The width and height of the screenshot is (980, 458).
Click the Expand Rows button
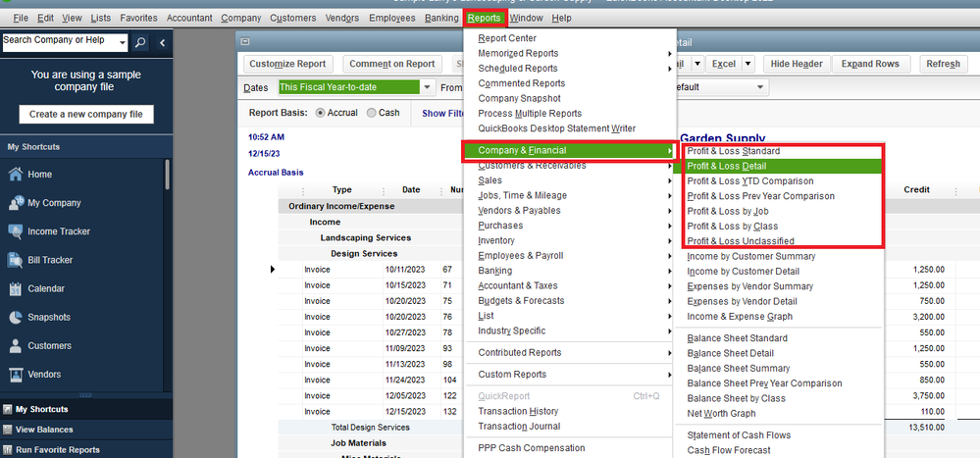870,64
